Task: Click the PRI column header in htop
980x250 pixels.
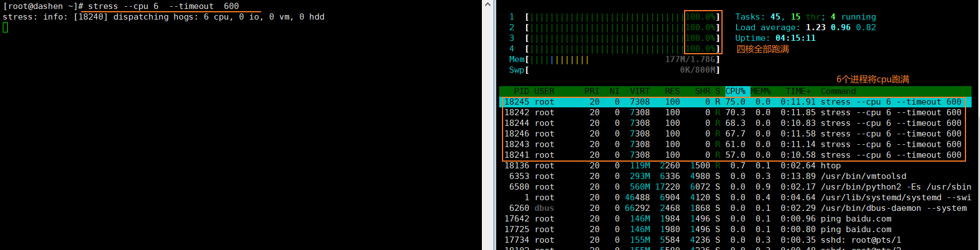Action: [592, 91]
